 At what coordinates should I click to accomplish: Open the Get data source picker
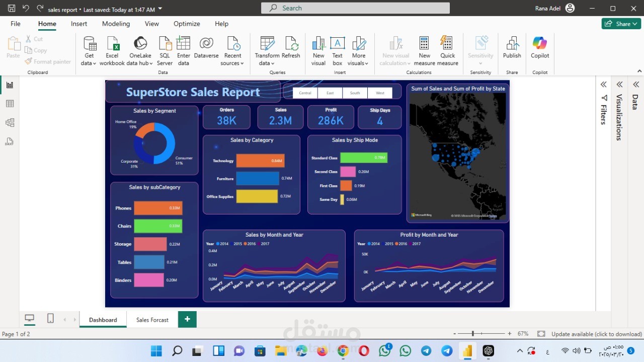pos(89,51)
